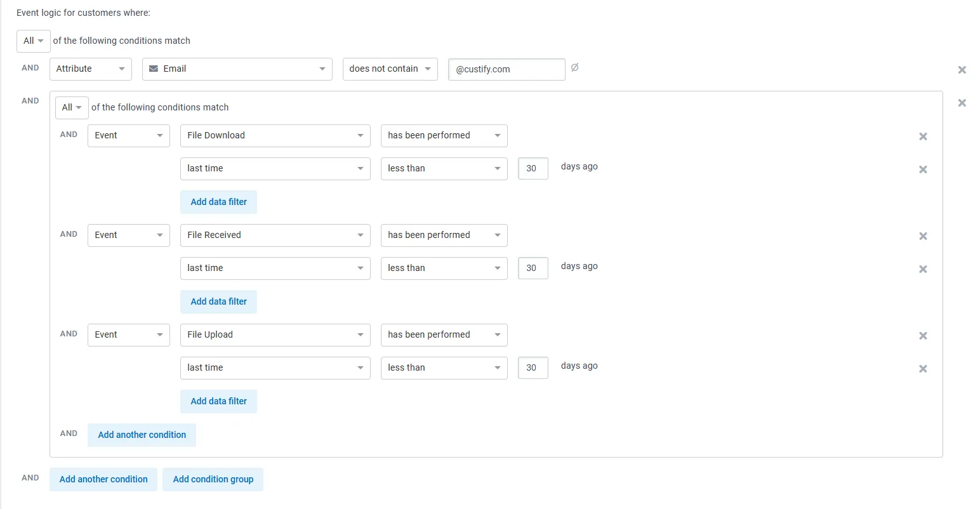Image resolution: width=980 pixels, height=509 pixels.
Task: Click the 'Event logic for customers where:' heading
Action: click(x=84, y=13)
